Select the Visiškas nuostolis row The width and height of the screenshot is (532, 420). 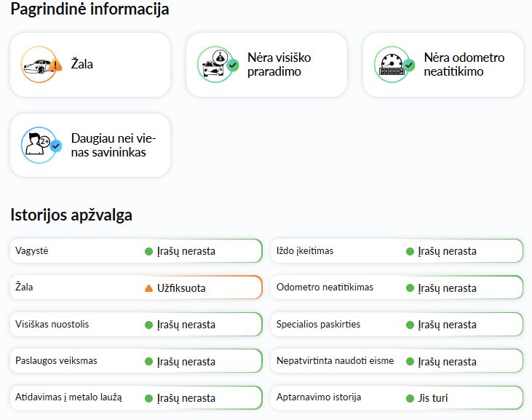(136, 325)
